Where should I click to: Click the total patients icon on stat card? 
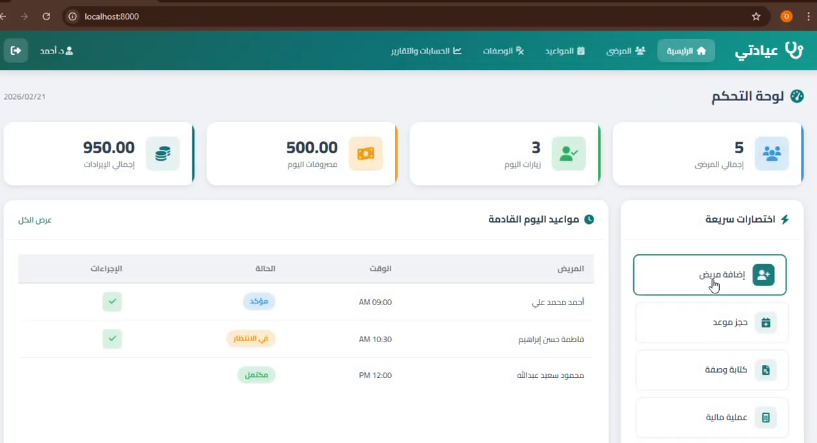(771, 153)
